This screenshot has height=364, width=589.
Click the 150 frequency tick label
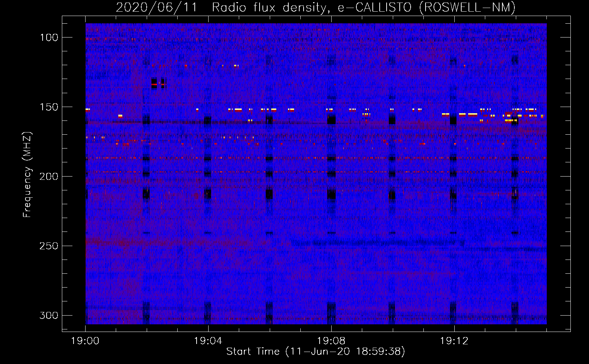click(49, 107)
